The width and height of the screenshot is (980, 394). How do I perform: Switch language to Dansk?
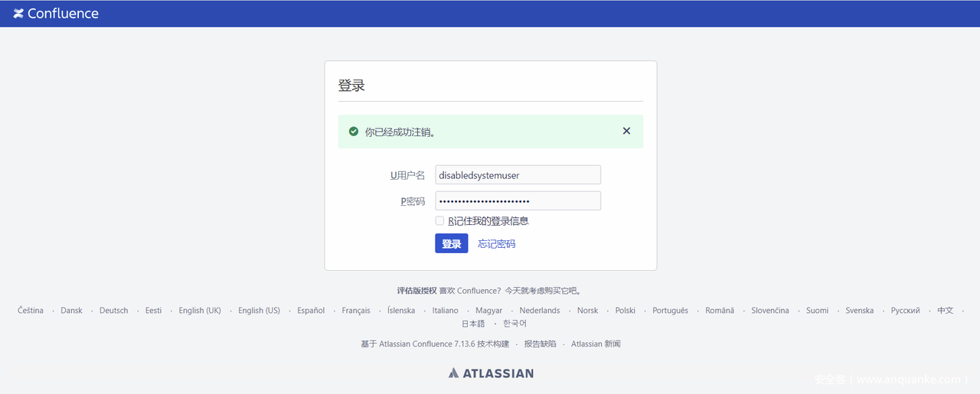click(71, 311)
